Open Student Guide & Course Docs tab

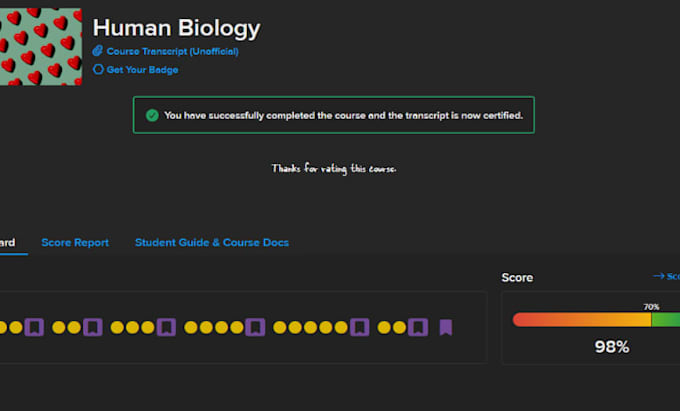[212, 242]
